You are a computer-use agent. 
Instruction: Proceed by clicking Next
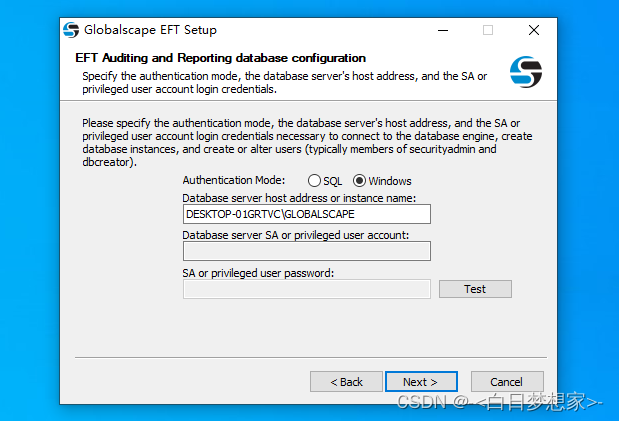tap(421, 382)
